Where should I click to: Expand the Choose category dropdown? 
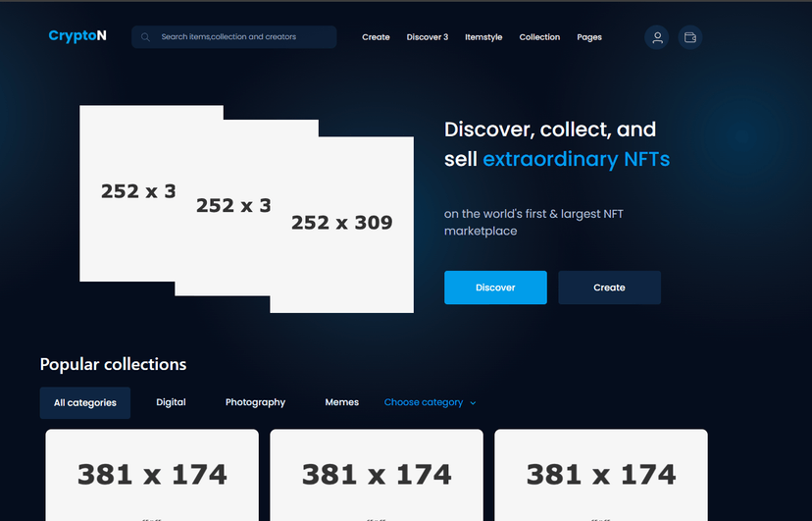coord(424,402)
